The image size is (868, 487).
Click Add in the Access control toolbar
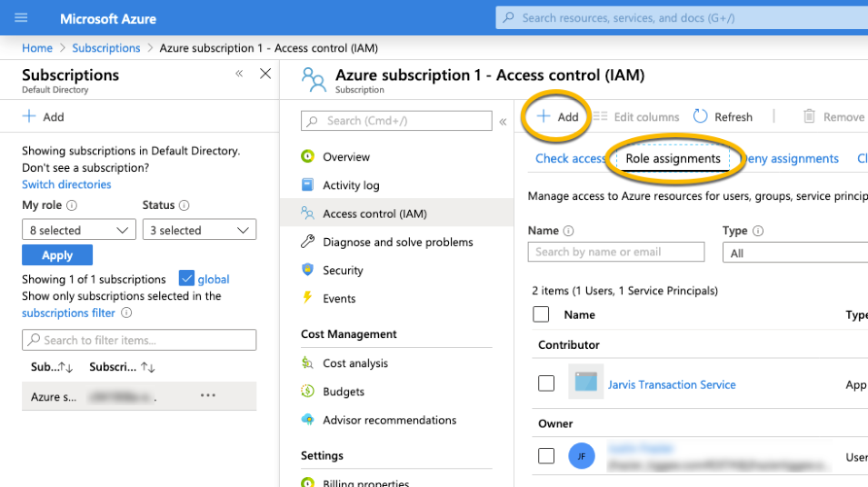[558, 116]
